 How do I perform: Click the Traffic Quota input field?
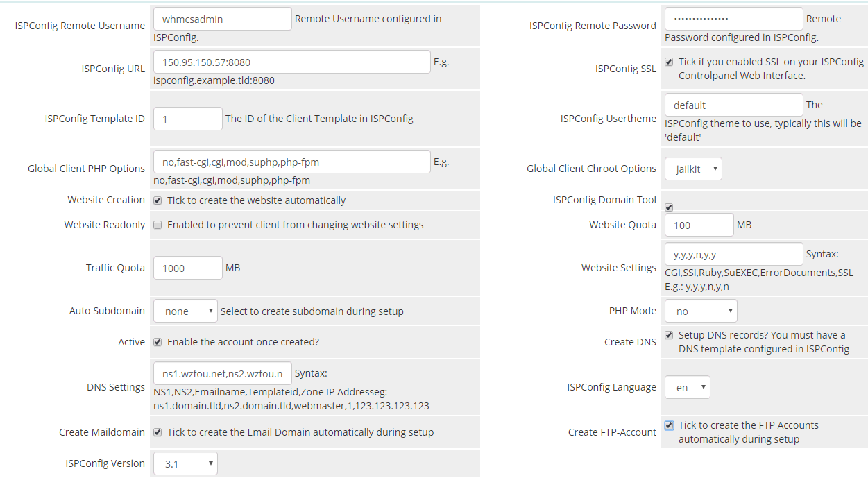187,268
